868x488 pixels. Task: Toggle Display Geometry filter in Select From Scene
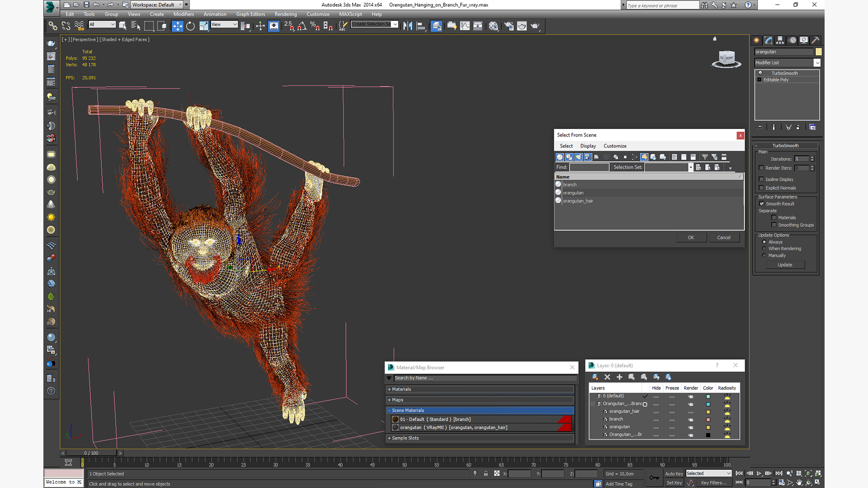560,157
